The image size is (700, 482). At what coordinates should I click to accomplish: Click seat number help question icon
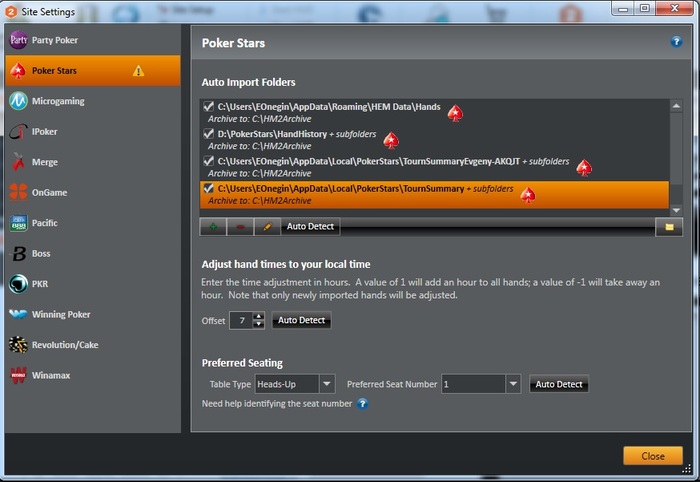(362, 404)
